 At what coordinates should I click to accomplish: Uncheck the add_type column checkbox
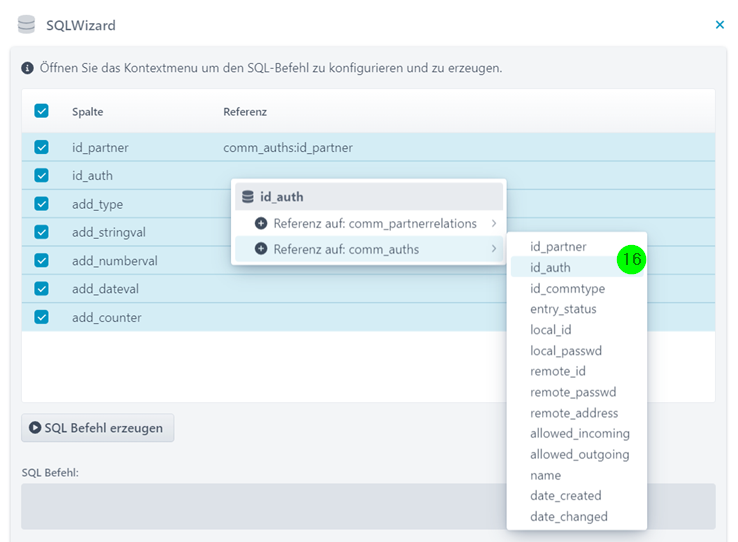41,204
